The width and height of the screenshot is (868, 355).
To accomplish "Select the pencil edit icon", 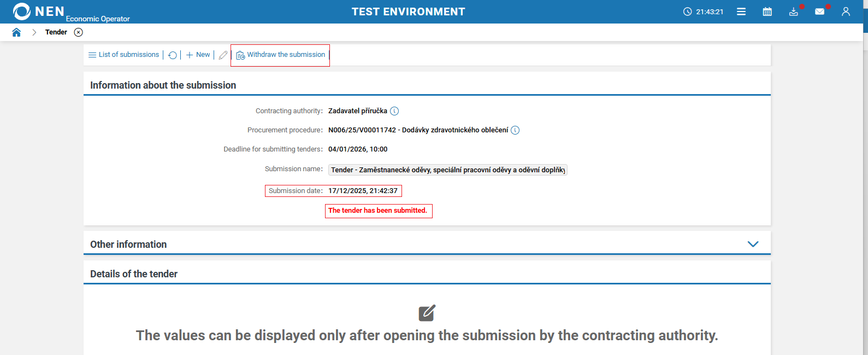I will pyautogui.click(x=223, y=55).
